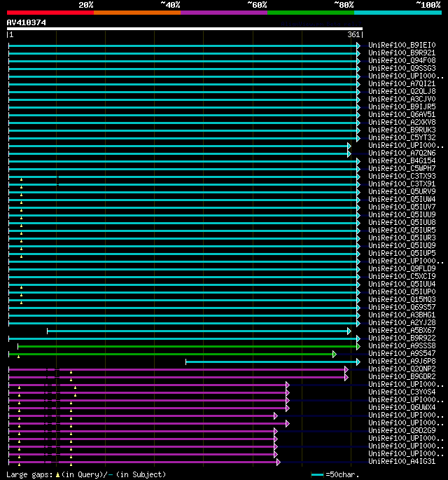This screenshot has width=448, height=480.
Task: Select the UniRef100_Q5URV9 label
Action: coord(402,191)
